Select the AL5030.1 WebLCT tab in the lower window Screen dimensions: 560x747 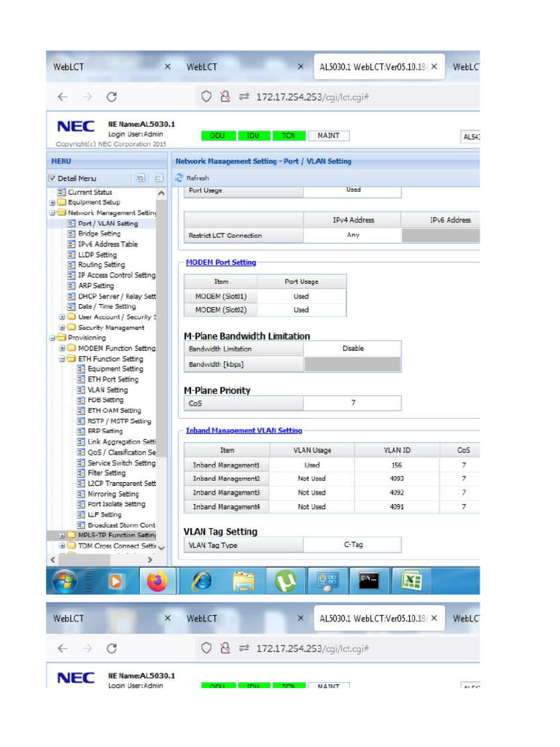[x=379, y=619]
